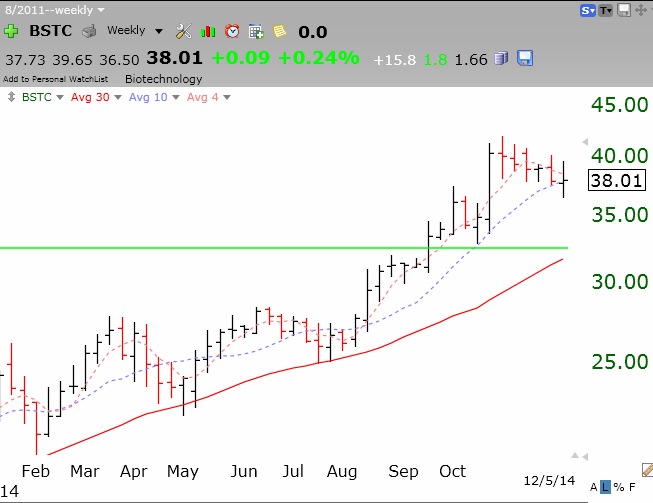The image size is (653, 503).
Task: Click the four-way move arrows icon
Action: pyautogui.click(x=641, y=10)
